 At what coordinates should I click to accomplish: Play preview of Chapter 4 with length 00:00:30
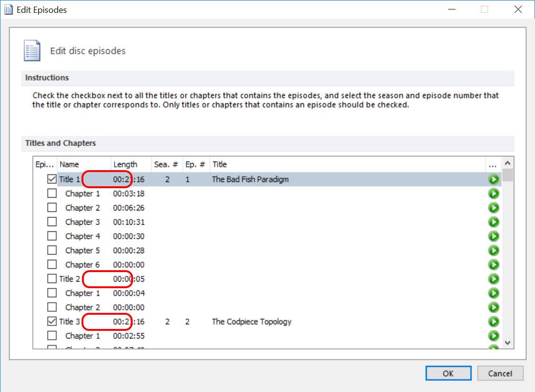tap(493, 237)
